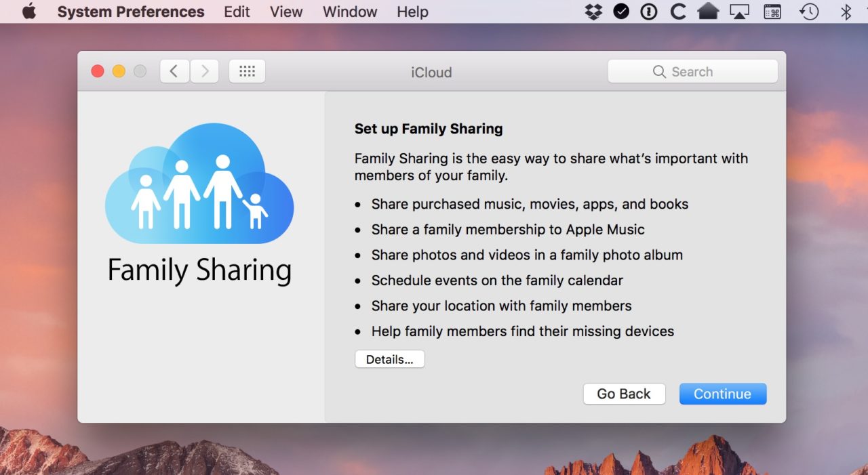This screenshot has width=868, height=475.
Task: Click "Share a family membership to Apple Music"
Action: pyautogui.click(x=508, y=230)
